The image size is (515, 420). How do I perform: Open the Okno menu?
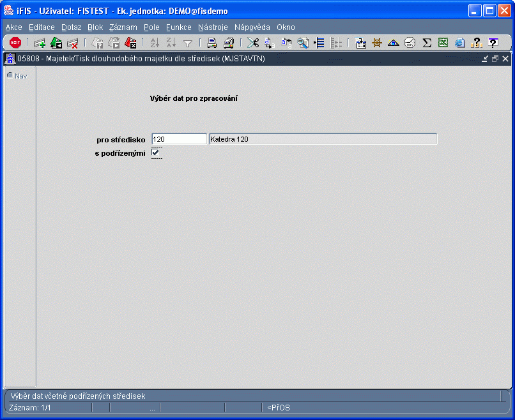pyautogui.click(x=286, y=27)
